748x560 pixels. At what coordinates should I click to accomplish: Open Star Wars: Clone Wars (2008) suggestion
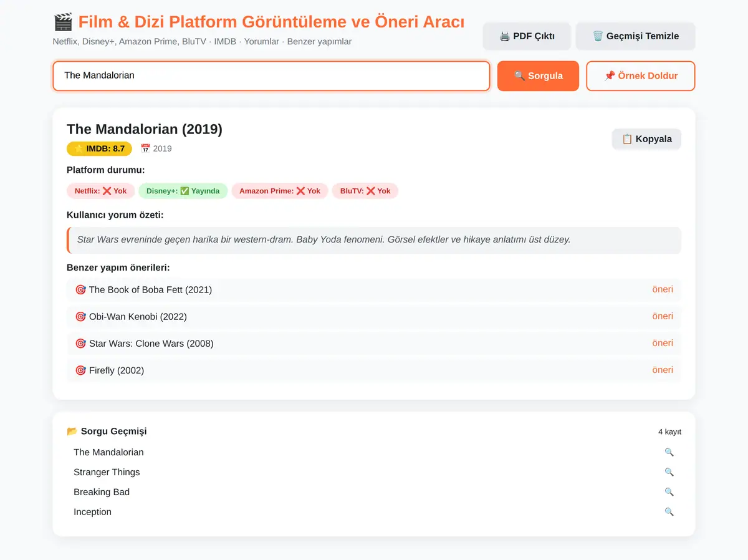[374, 343]
